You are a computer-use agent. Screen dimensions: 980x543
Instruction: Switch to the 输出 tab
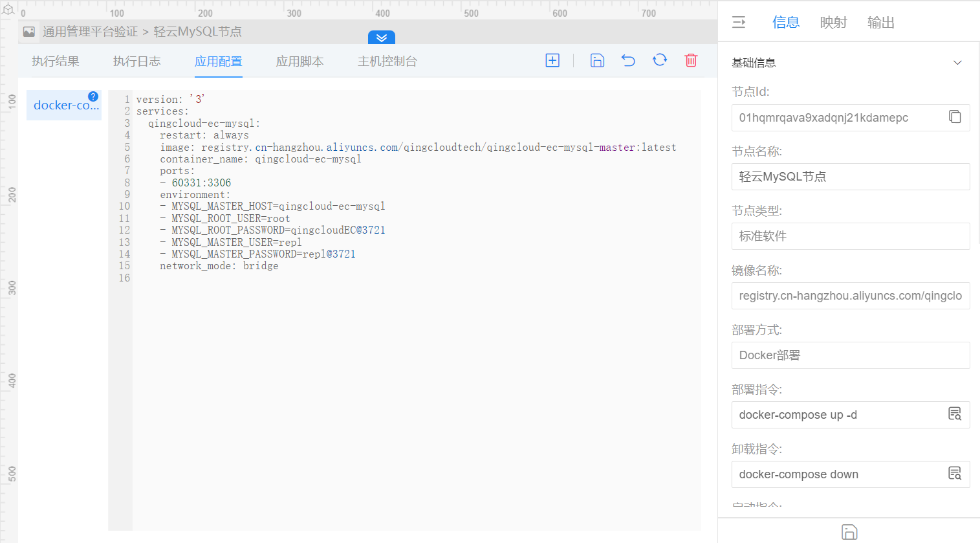[881, 23]
